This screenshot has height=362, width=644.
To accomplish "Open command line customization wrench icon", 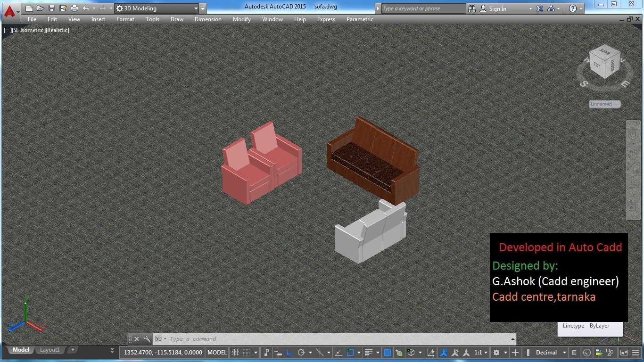I will tap(147, 339).
